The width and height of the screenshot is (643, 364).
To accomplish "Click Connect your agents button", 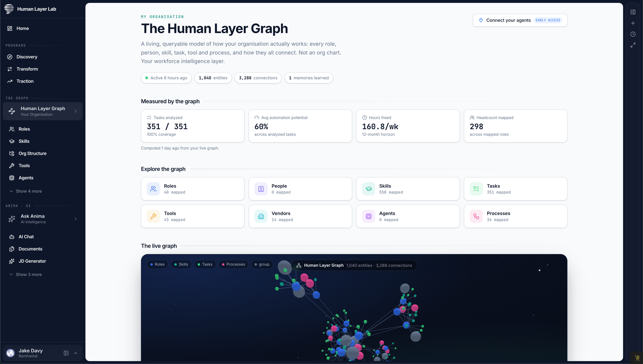I will 520,20.
